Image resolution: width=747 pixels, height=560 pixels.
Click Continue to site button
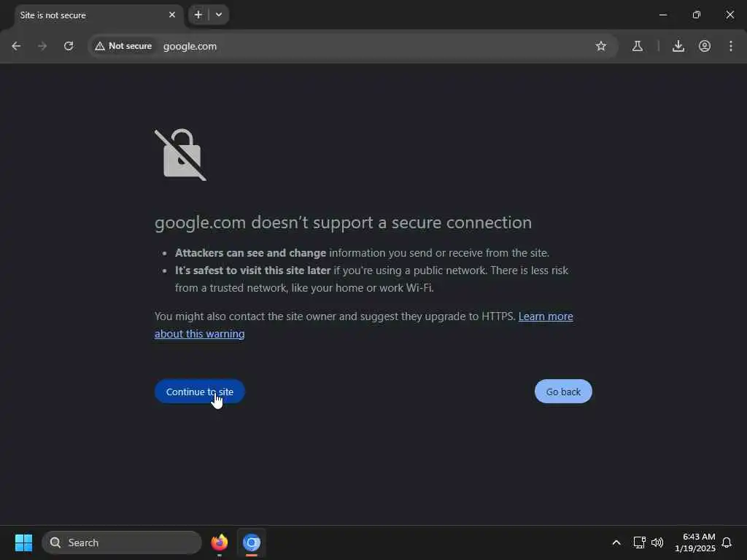[x=200, y=392]
